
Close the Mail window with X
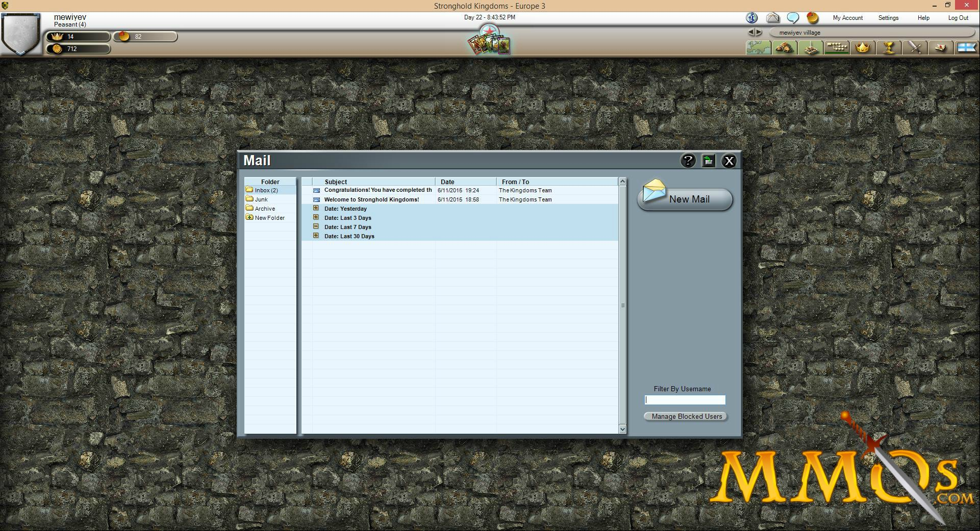coord(729,161)
